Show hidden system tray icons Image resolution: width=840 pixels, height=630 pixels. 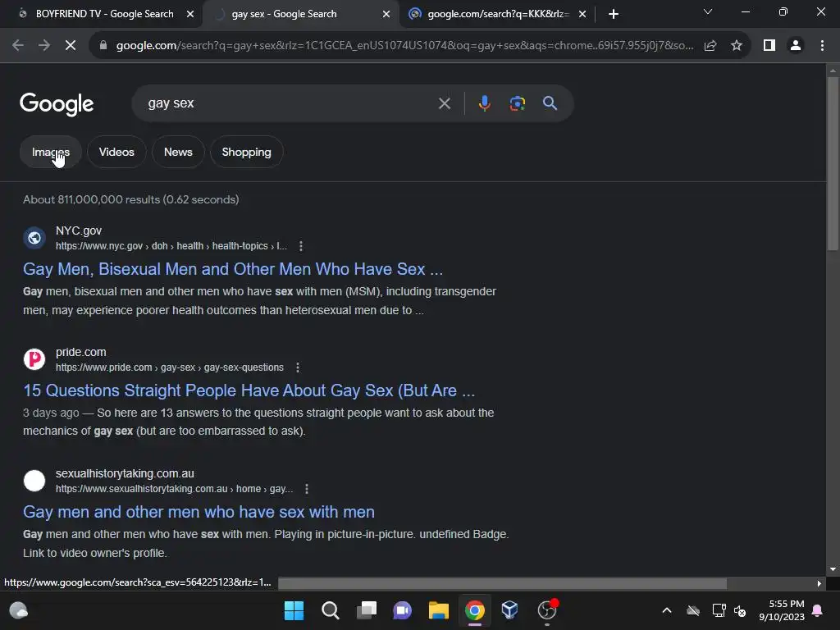click(667, 610)
